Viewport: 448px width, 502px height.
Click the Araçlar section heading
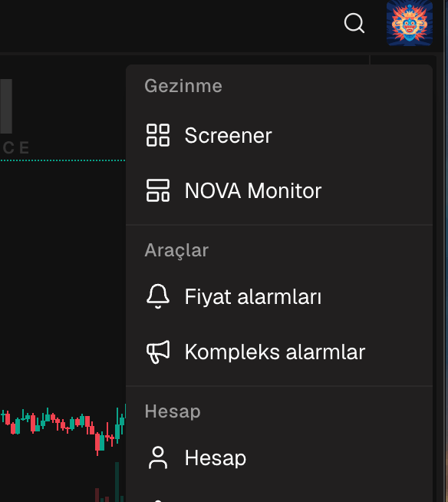click(176, 250)
